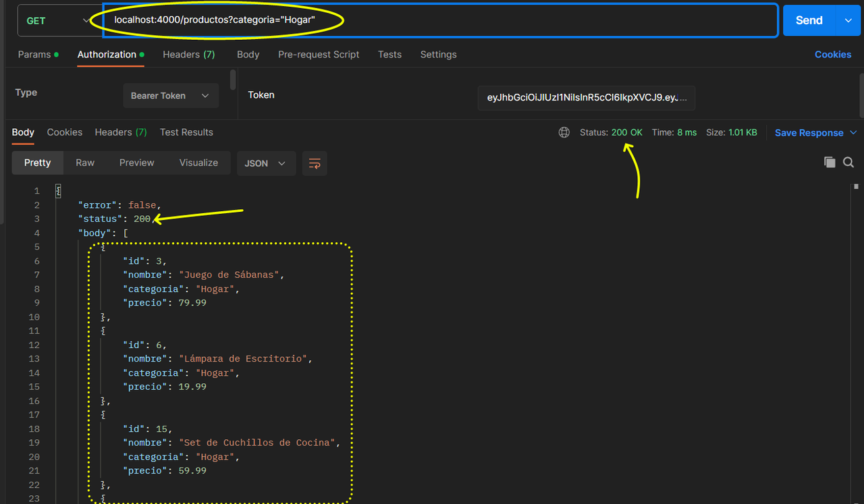Click the request URL input field

(439, 20)
